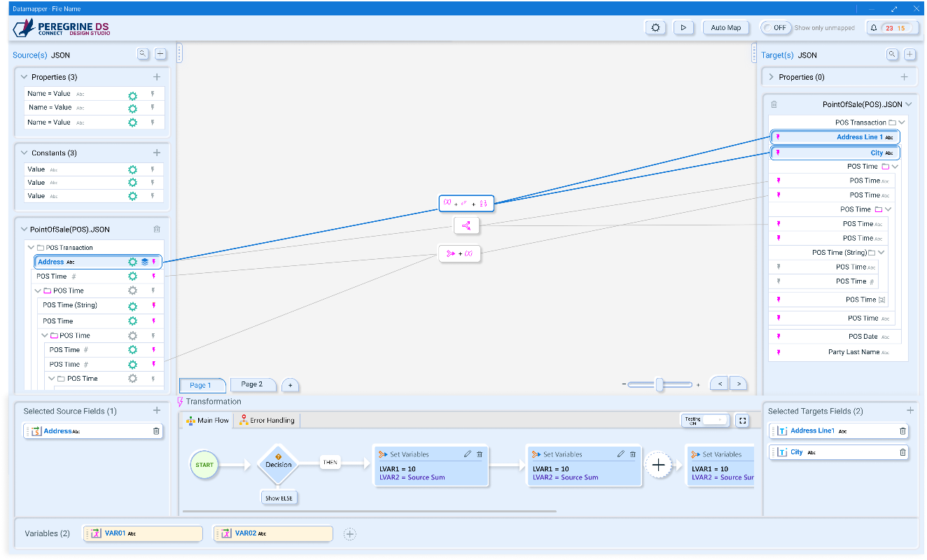Click the layers icon on the Address field
Screen dimensions: 927x560
pos(144,262)
